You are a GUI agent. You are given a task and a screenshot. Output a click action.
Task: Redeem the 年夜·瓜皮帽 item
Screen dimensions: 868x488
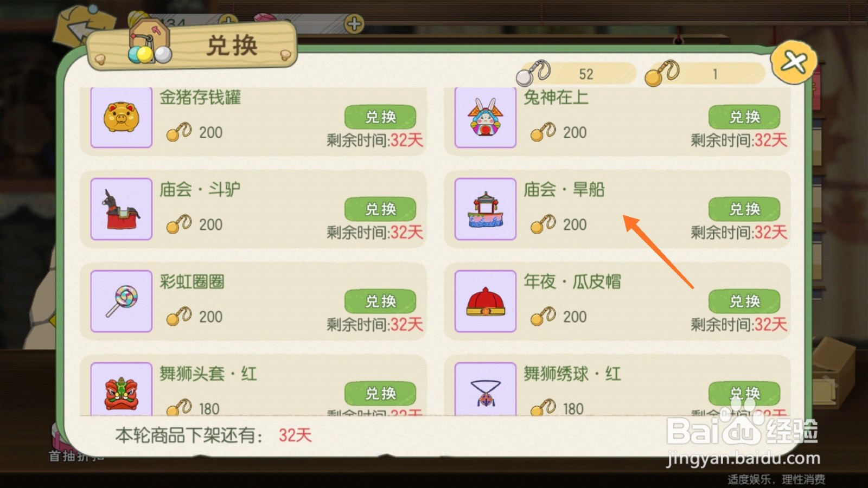coord(744,301)
